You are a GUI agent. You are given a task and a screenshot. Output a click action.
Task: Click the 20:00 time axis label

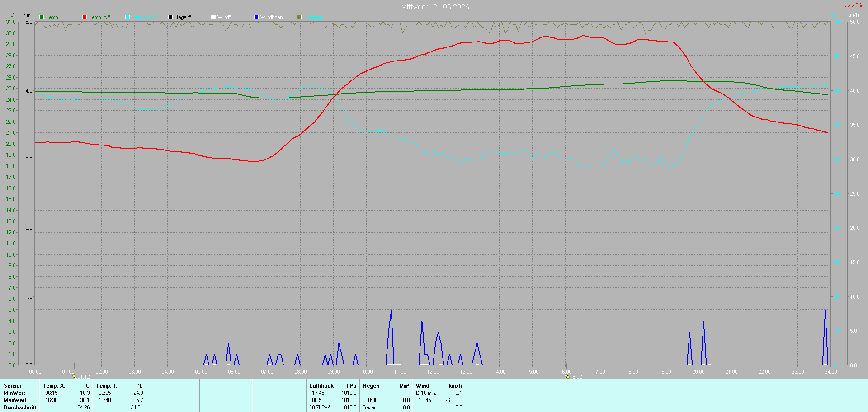(x=698, y=372)
